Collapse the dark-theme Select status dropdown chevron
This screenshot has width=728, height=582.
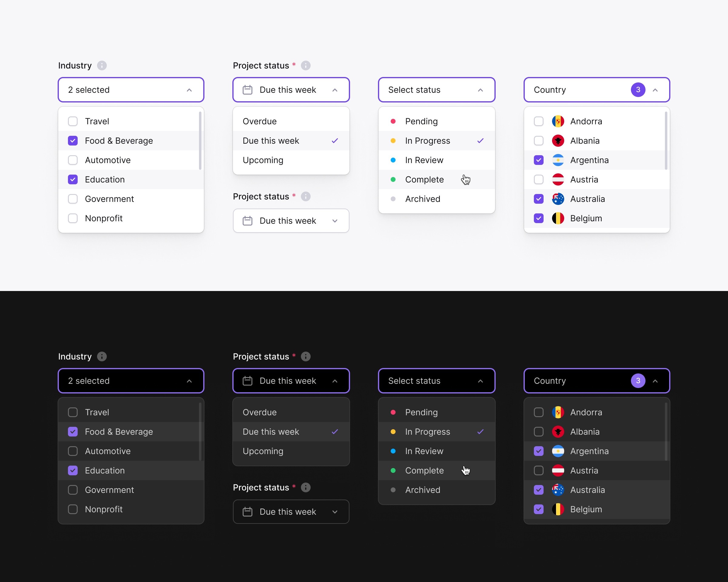pyautogui.click(x=480, y=381)
